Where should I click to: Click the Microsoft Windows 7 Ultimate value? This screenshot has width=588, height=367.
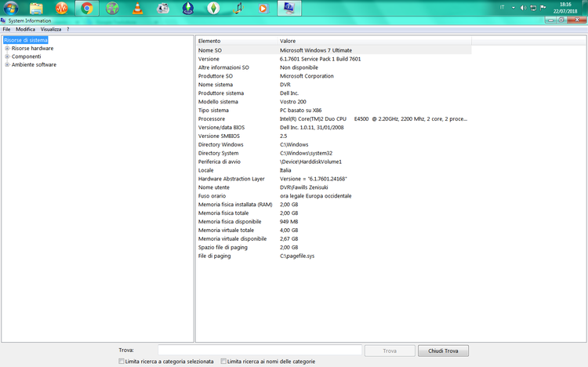pyautogui.click(x=316, y=50)
